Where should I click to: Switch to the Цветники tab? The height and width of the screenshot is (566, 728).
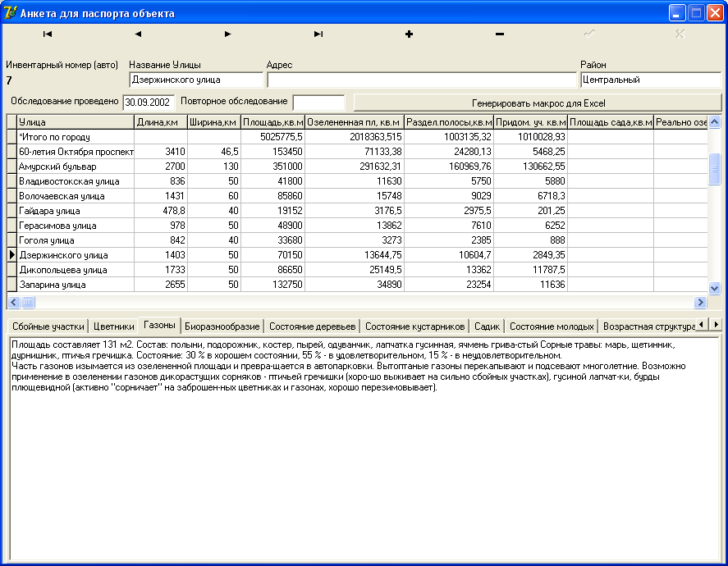114,326
